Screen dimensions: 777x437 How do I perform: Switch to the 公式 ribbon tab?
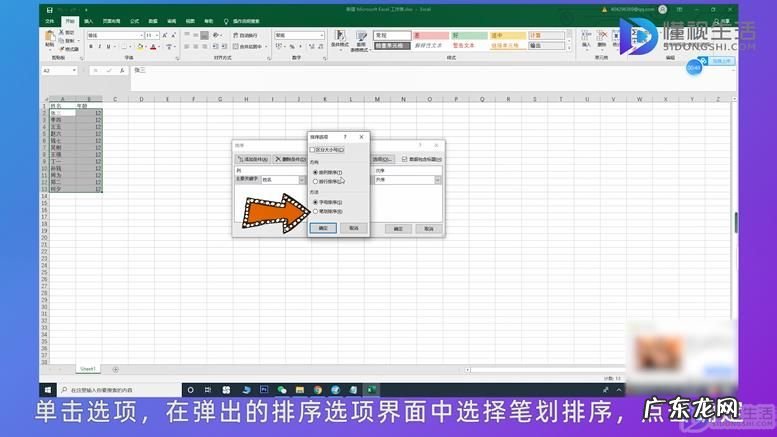coord(135,21)
